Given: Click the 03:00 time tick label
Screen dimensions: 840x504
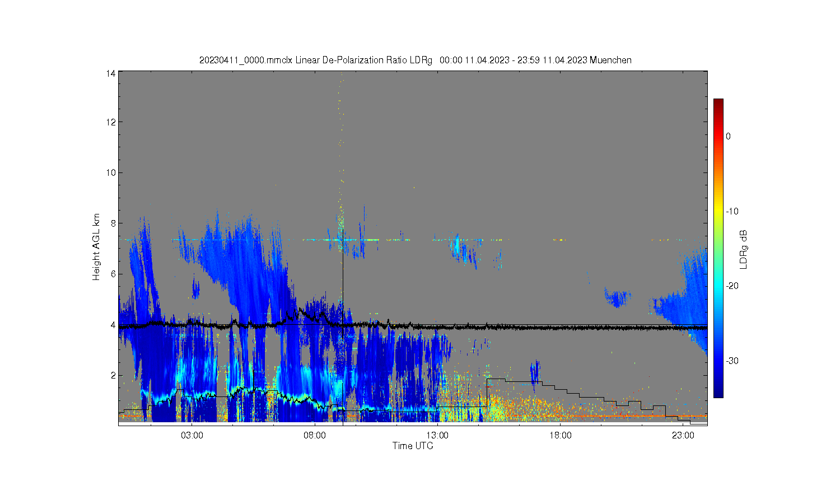Looking at the screenshot, I should 192,435.
